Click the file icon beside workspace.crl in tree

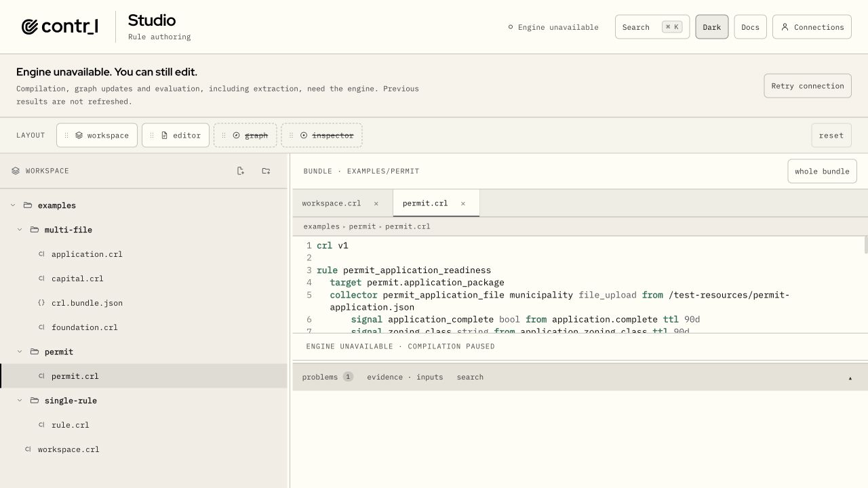[28, 449]
